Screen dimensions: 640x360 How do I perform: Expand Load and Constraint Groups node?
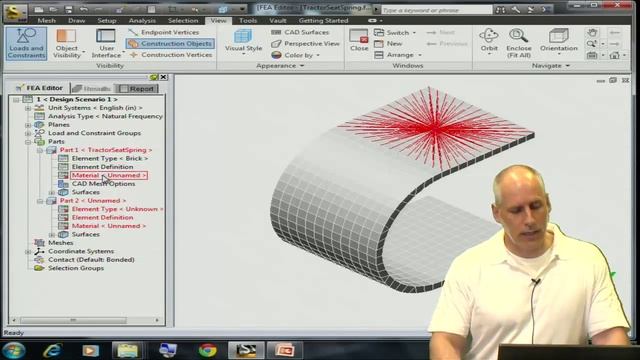28,133
